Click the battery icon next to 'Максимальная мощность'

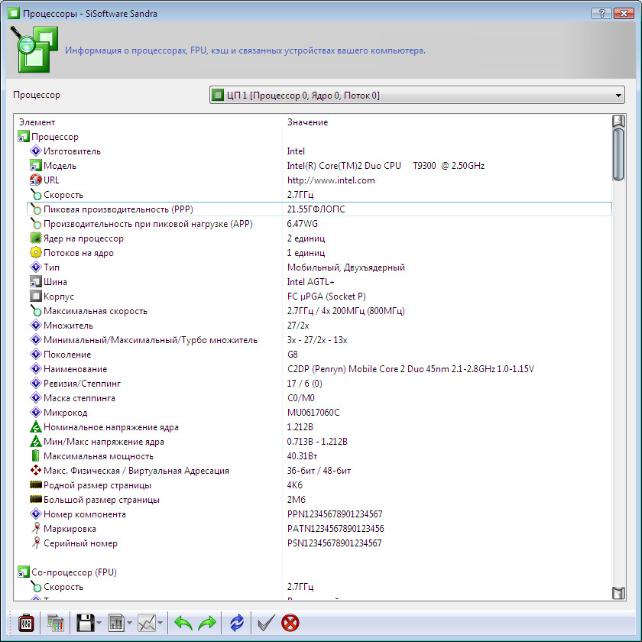pyautogui.click(x=36, y=456)
